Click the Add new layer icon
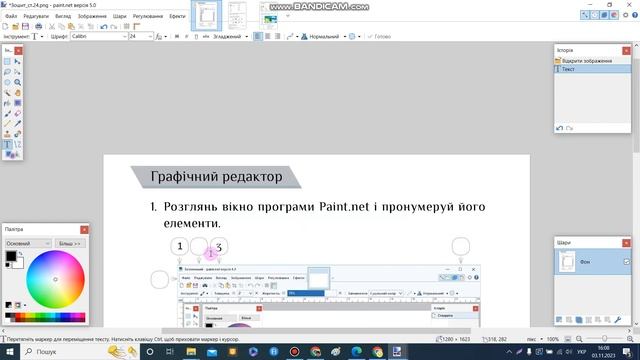The height and width of the screenshot is (360, 640). [559, 320]
